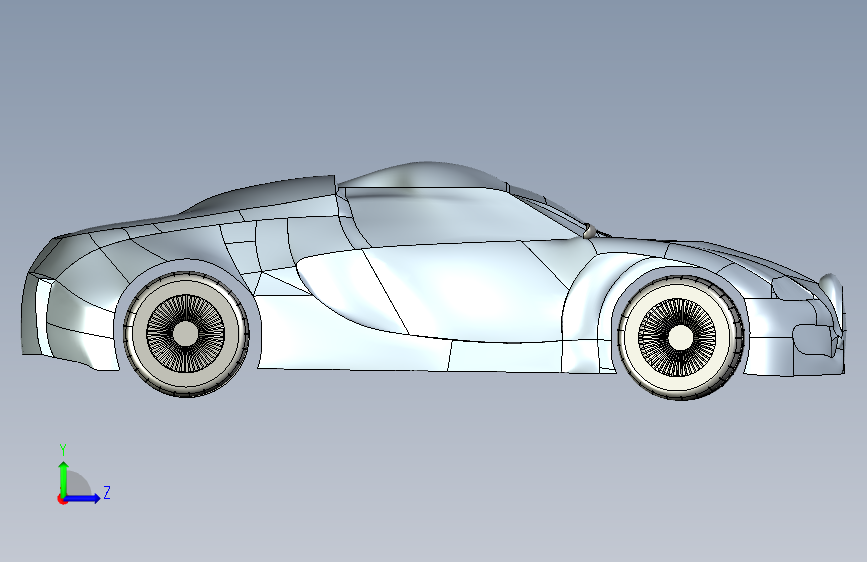Click the green Y axis arrow of the triad
The width and height of the screenshot is (867, 562).
coord(64,478)
